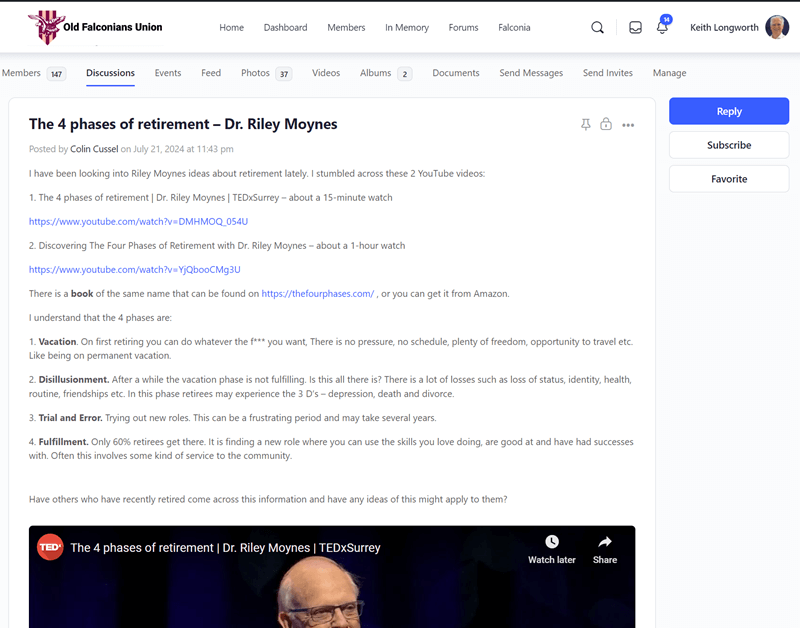The height and width of the screenshot is (628, 800).
Task: Open the search magnifier icon
Action: tap(597, 28)
